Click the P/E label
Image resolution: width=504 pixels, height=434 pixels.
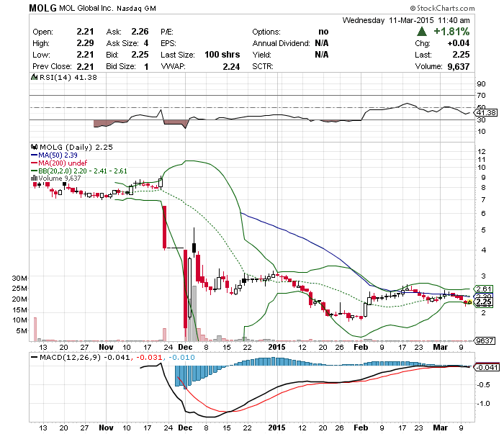167,32
